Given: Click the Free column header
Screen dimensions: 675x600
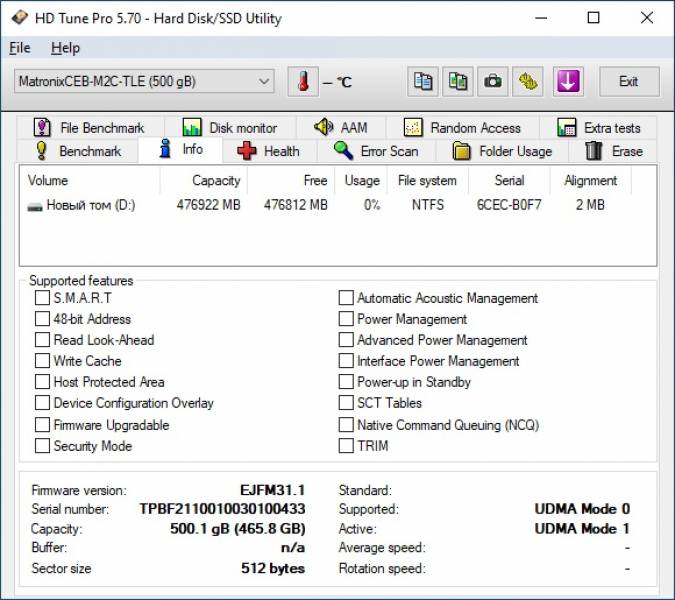Looking at the screenshot, I should tap(291, 180).
